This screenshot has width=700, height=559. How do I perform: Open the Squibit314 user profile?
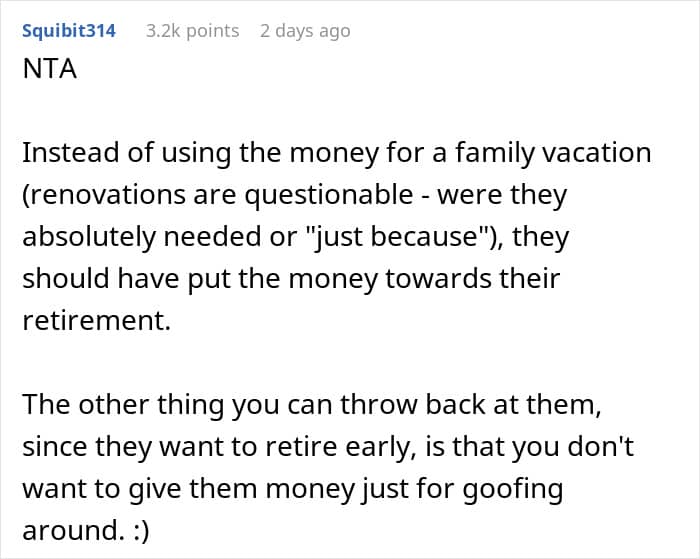69,31
